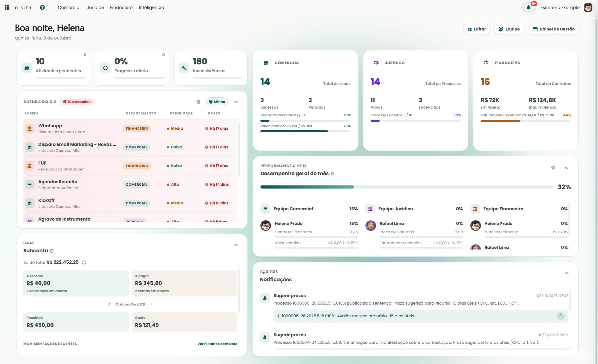Image resolution: width=598 pixels, height=364 pixels.
Task: Click the Desempenho geral 32% progress bar
Action: click(x=407, y=187)
